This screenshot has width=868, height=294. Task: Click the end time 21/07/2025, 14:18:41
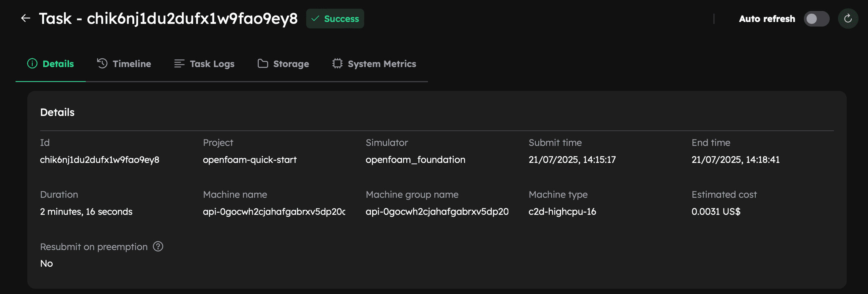tap(736, 160)
